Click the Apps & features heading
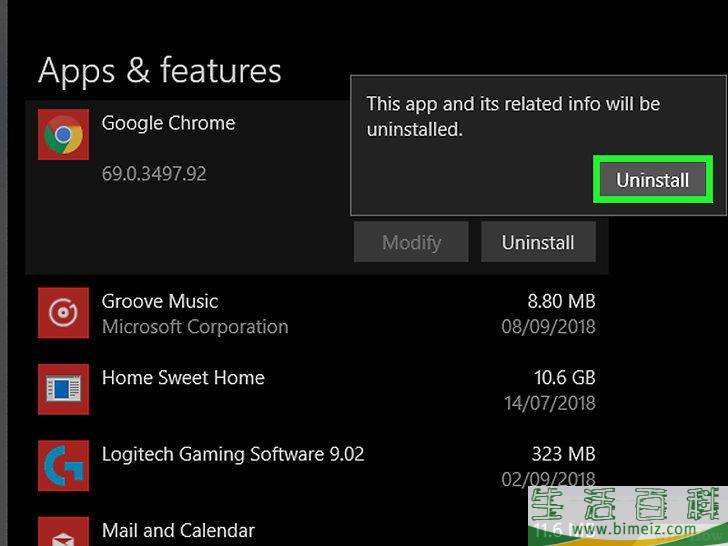The height and width of the screenshot is (546, 728). click(160, 71)
